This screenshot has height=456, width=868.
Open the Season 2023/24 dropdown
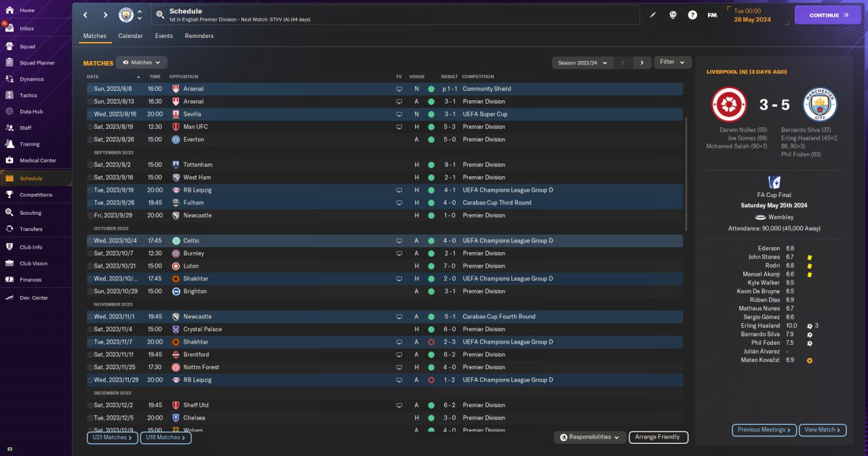coord(583,62)
